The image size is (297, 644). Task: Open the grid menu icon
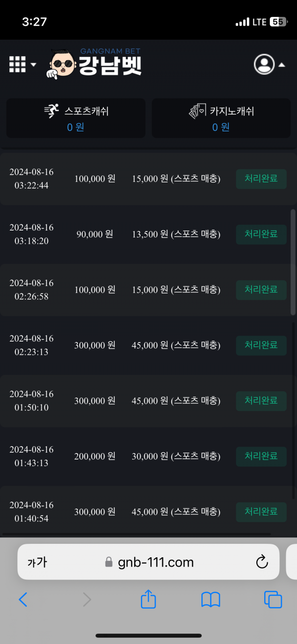[17, 64]
